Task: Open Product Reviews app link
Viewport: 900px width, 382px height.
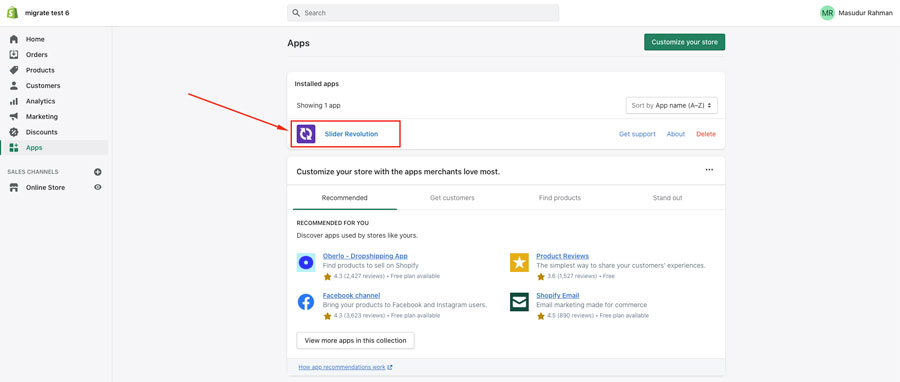Action: click(562, 256)
